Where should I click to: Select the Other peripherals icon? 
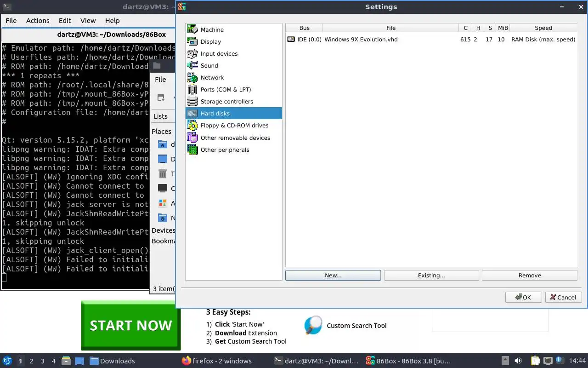point(192,149)
